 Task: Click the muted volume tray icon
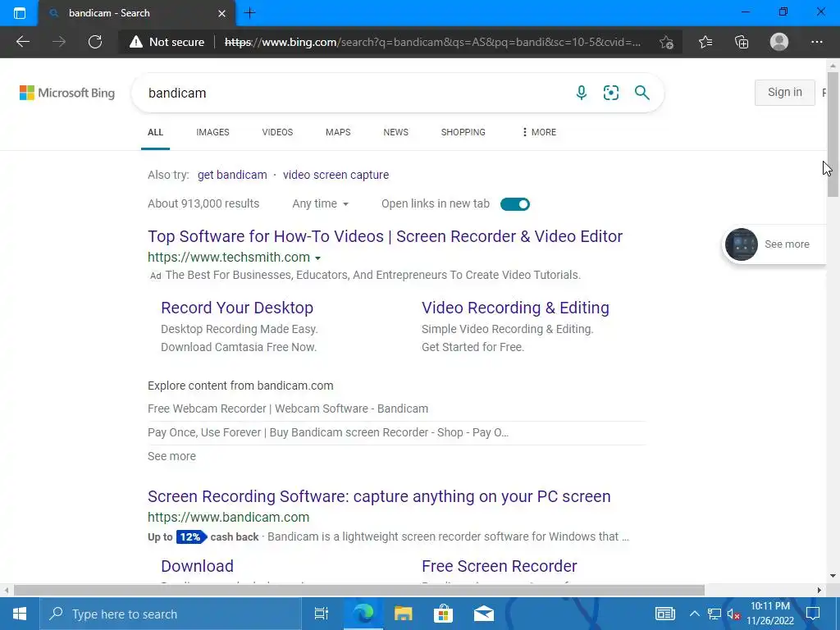tap(733, 614)
